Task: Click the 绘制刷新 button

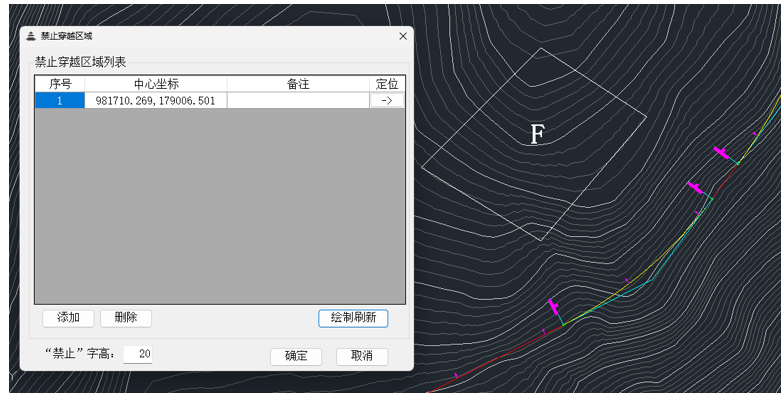Action: click(353, 318)
